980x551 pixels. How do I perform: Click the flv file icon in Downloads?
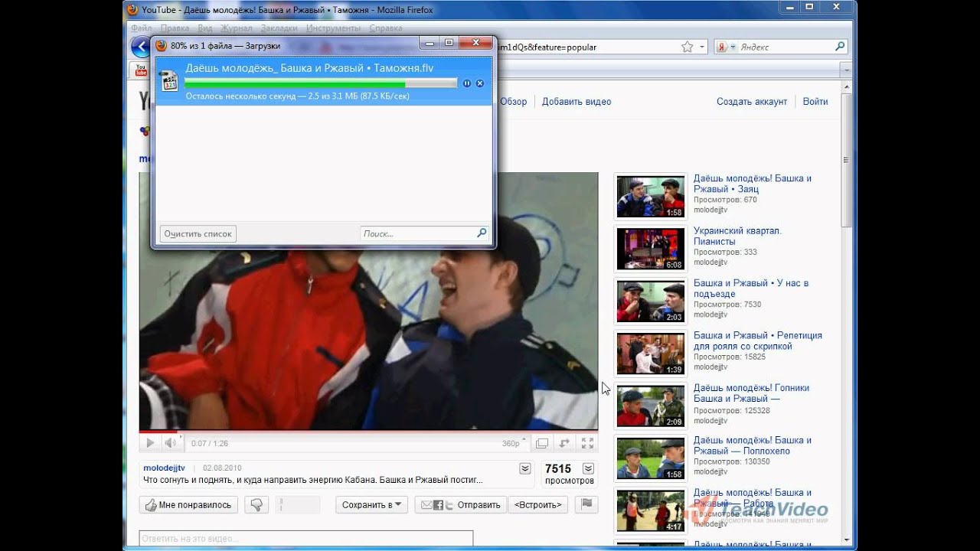pos(169,81)
